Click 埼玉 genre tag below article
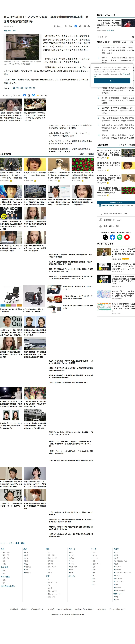135x644 pixels. point(34,88)
